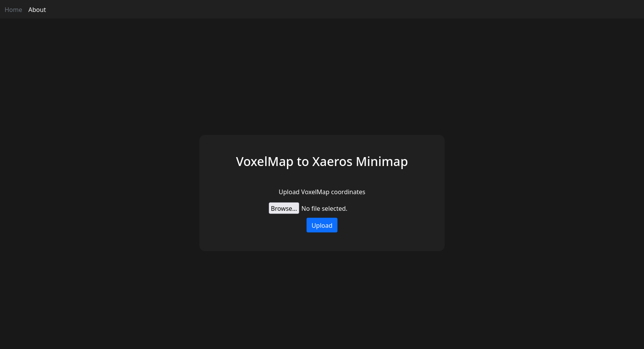Image resolution: width=644 pixels, height=349 pixels.
Task: Start upload using the Upload button
Action: click(x=322, y=225)
